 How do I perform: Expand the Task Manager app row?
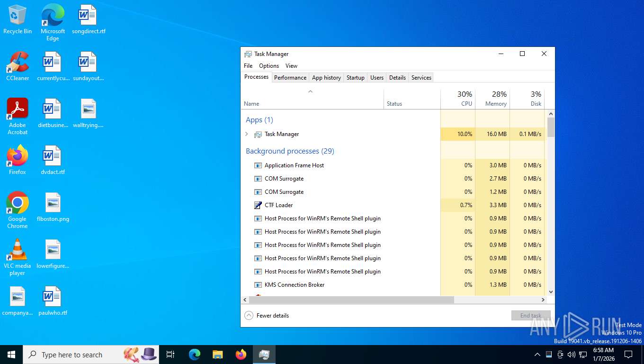[246, 134]
